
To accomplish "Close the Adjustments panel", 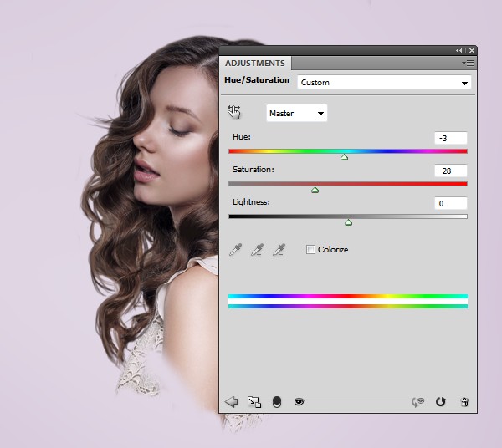I will (x=472, y=50).
